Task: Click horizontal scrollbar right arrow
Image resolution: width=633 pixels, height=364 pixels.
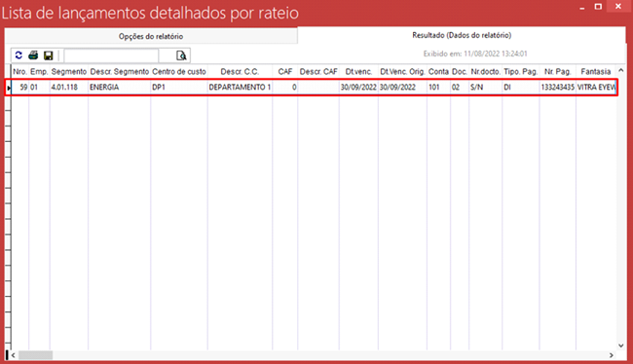Action: click(612, 355)
